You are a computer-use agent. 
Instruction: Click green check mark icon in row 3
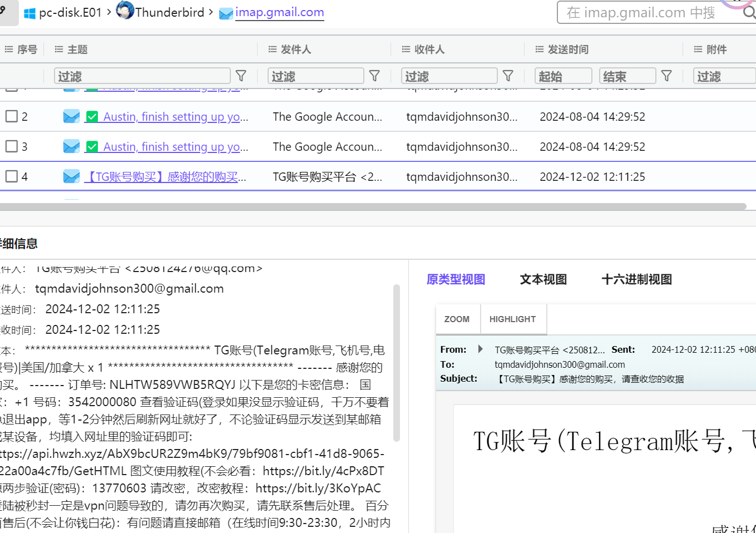92,147
